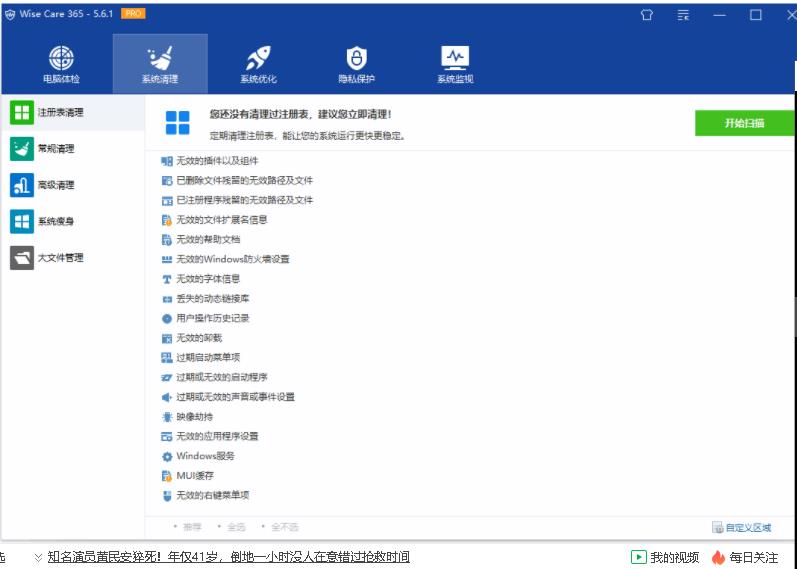Click the 全选 select-all link
The width and height of the screenshot is (797, 569).
click(236, 527)
